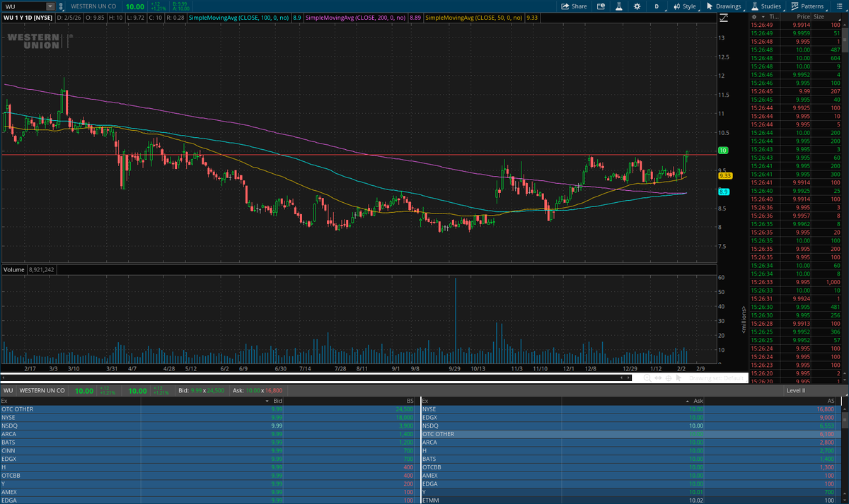Click the BS column header
The height and width of the screenshot is (504, 849).
tap(410, 400)
